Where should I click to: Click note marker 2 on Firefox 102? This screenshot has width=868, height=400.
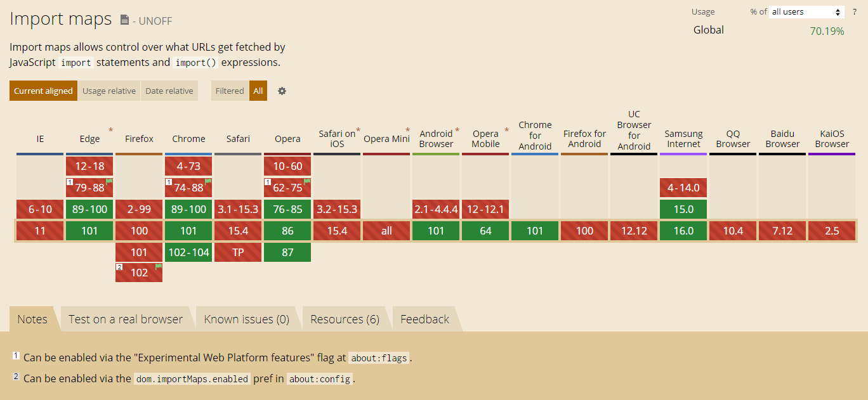tap(119, 268)
